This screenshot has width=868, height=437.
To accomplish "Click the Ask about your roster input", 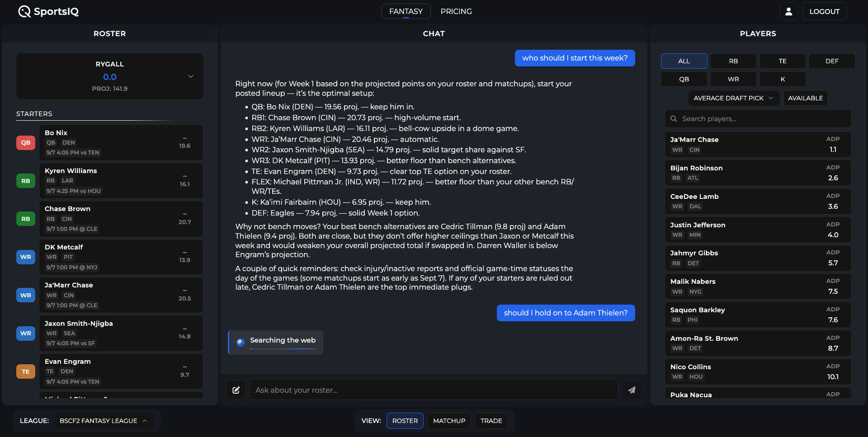I will pos(434,390).
